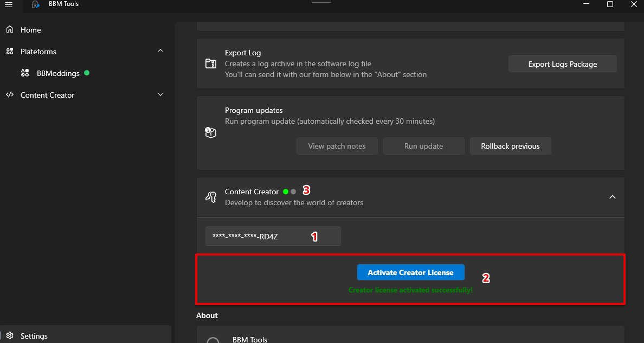Expand the Content Creator sidebar section

[160, 95]
